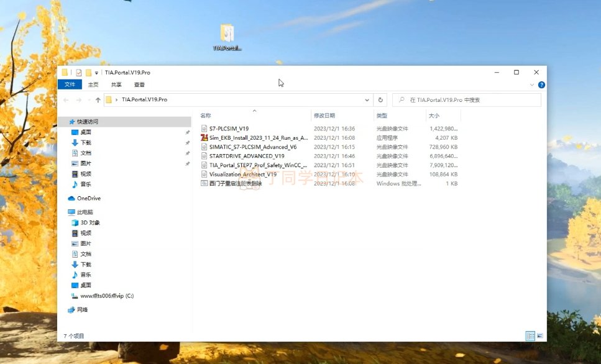Viewport: 601px width, 364px height.
Task: Click New Folder icon in quick access toolbar
Action: pyautogui.click(x=88, y=73)
